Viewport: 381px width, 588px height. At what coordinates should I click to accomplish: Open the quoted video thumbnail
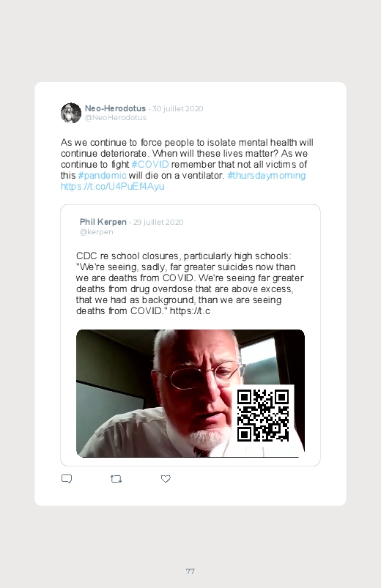(190, 393)
